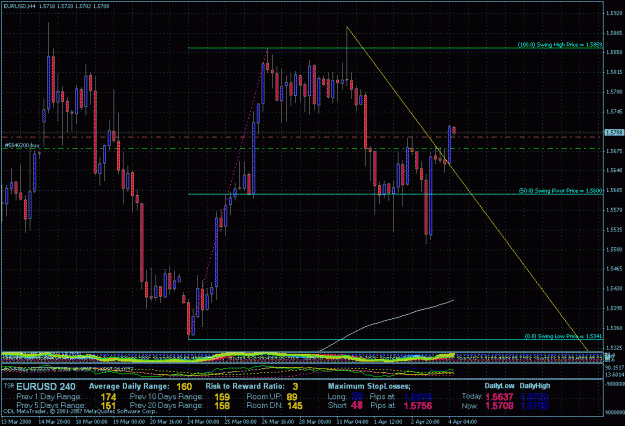Click the 'EURUSD 240' panel title
Image resolution: width=625 pixels, height=426 pixels.
pos(46,387)
